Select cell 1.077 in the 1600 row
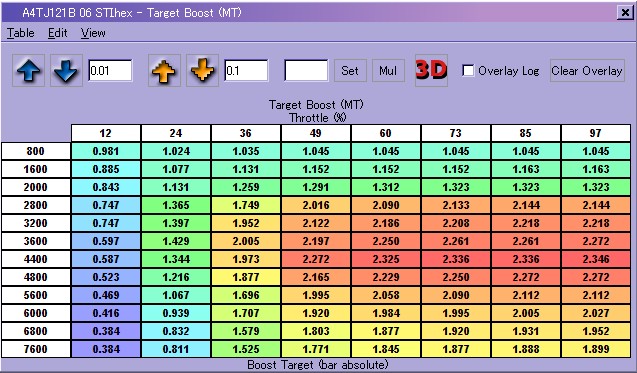 pos(176,169)
